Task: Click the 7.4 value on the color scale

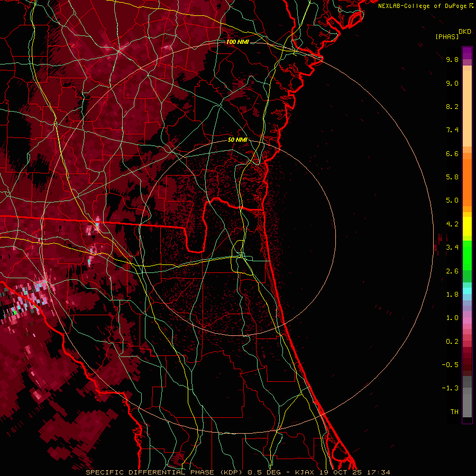Action: click(452, 130)
